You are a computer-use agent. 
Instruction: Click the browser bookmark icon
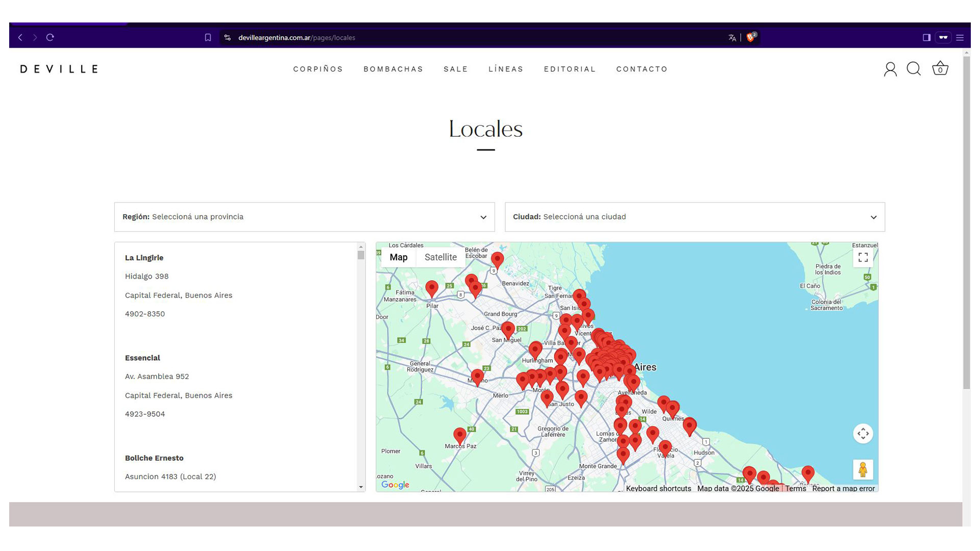click(x=208, y=37)
